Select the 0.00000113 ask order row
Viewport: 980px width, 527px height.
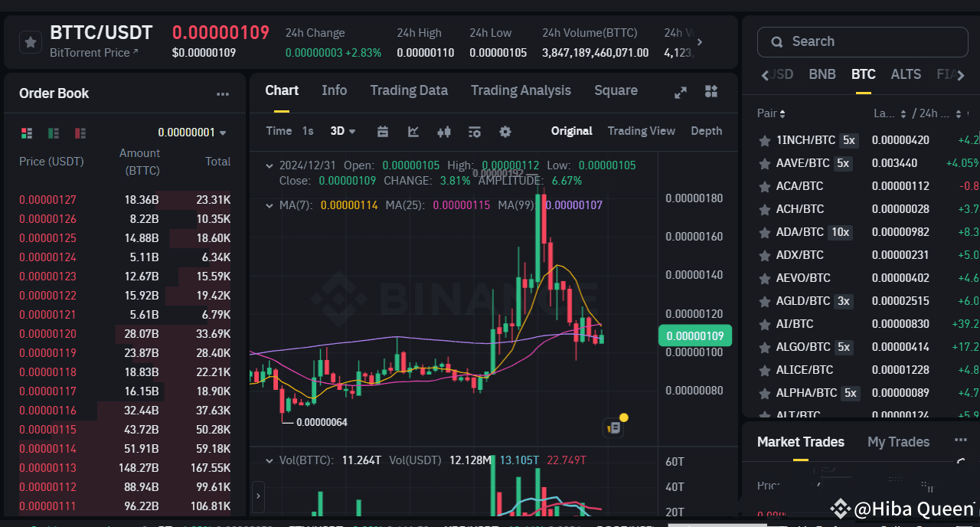click(x=125, y=468)
